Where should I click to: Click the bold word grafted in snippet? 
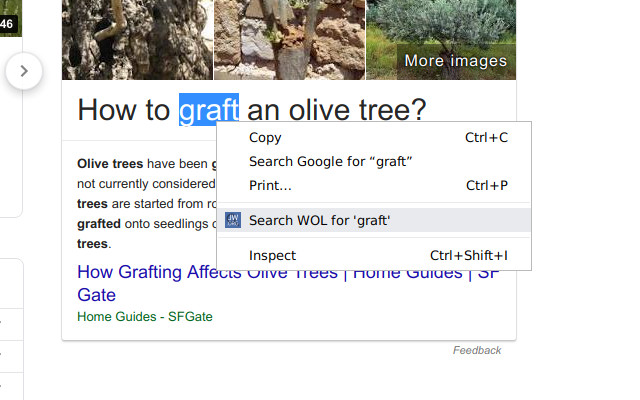99,224
